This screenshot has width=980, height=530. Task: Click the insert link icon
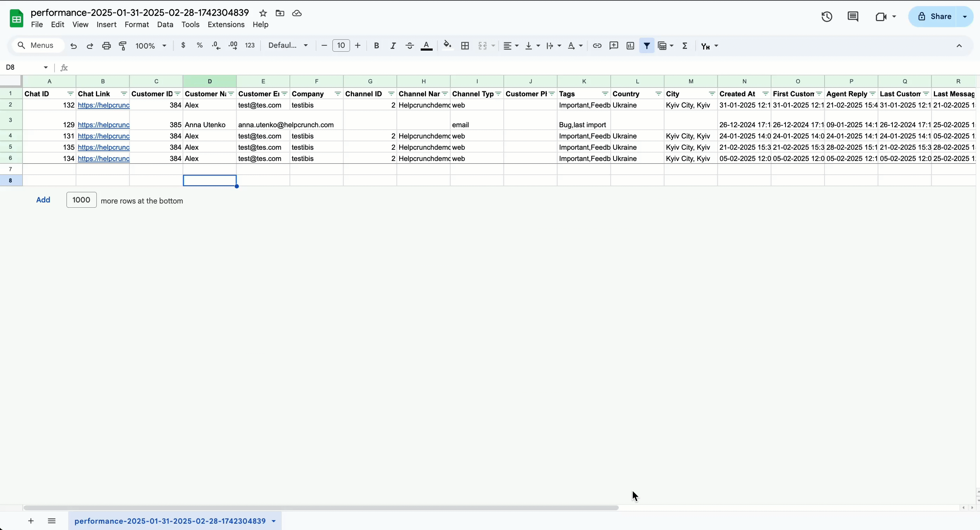pyautogui.click(x=597, y=46)
